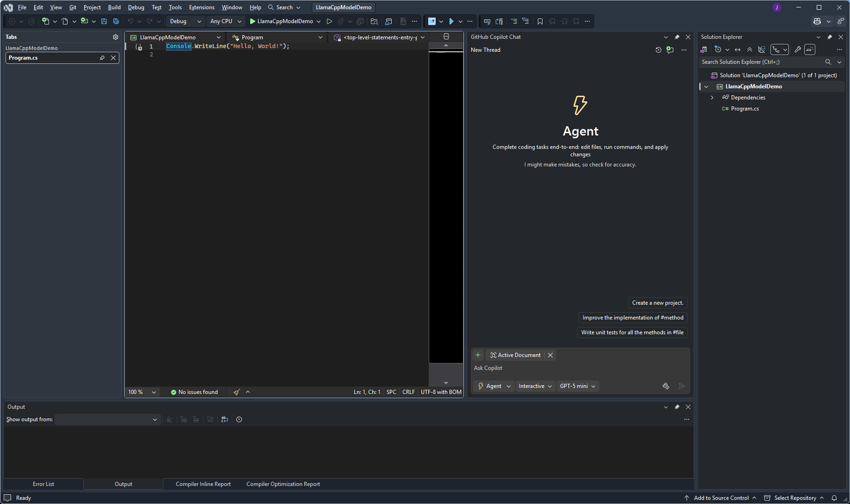Click the plus icon to add Copilot context
The height and width of the screenshot is (504, 850).
coord(478,355)
